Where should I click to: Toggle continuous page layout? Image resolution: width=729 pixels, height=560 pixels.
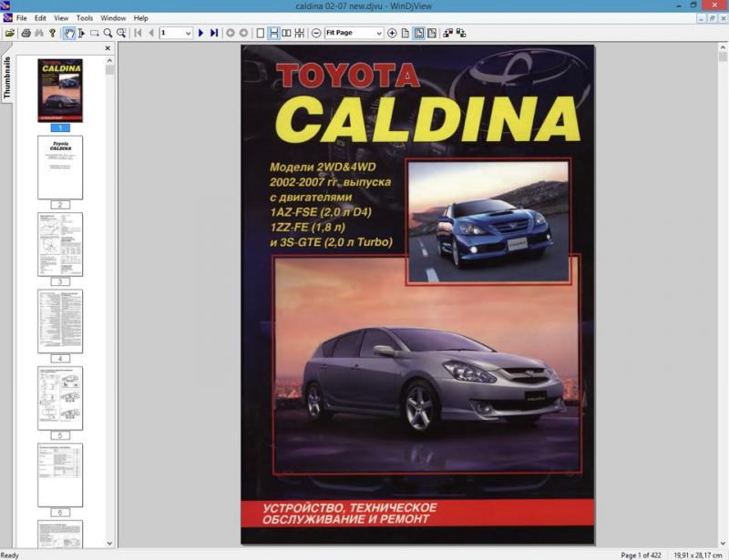(x=274, y=33)
